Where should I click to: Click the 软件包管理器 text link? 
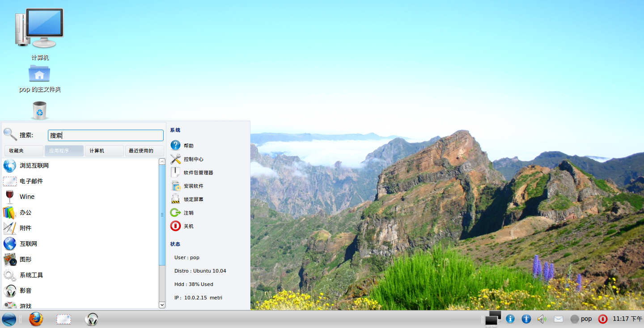click(199, 172)
